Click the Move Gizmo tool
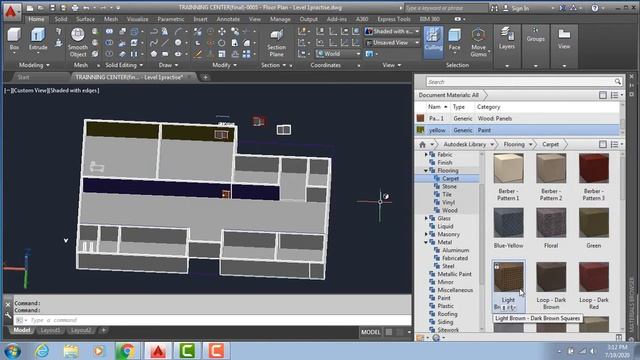Image resolution: width=640 pixels, height=360 pixels. (x=478, y=42)
